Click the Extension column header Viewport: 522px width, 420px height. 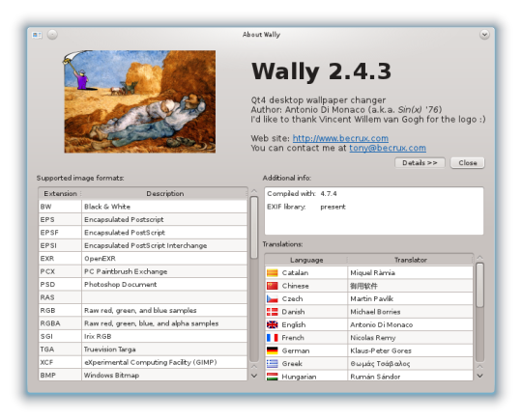coord(60,193)
